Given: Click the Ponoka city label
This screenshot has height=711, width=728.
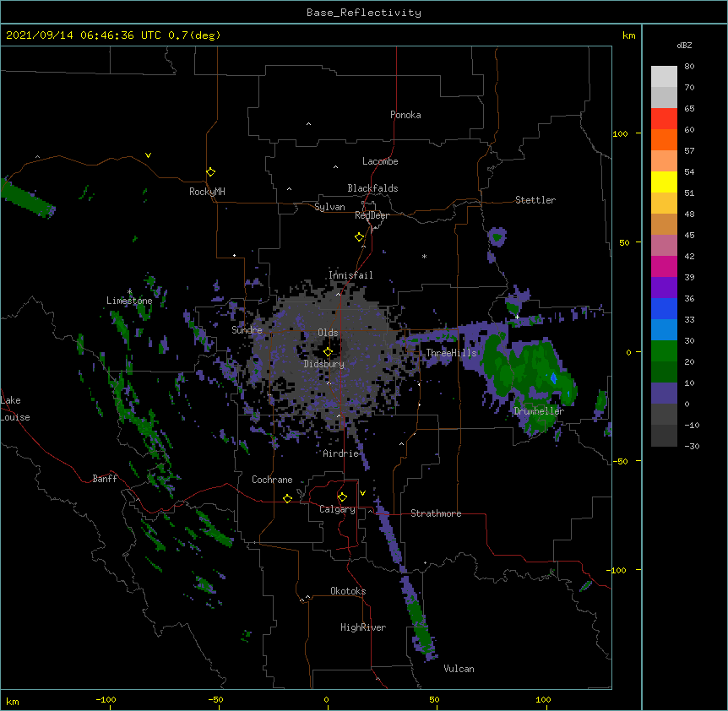Looking at the screenshot, I should pos(405,115).
